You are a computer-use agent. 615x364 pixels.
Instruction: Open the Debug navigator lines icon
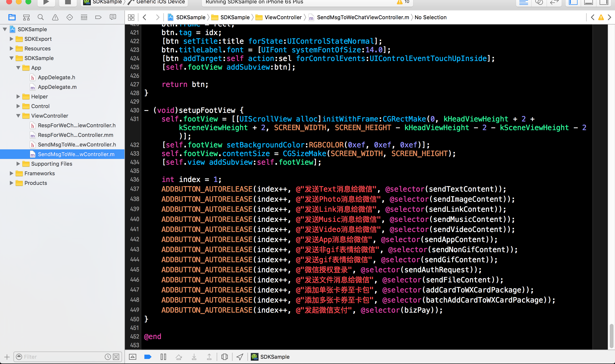click(84, 17)
